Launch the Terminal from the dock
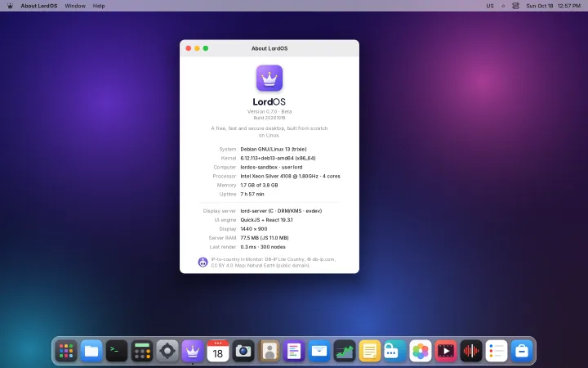Viewport: 588px width, 368px height. (x=117, y=351)
